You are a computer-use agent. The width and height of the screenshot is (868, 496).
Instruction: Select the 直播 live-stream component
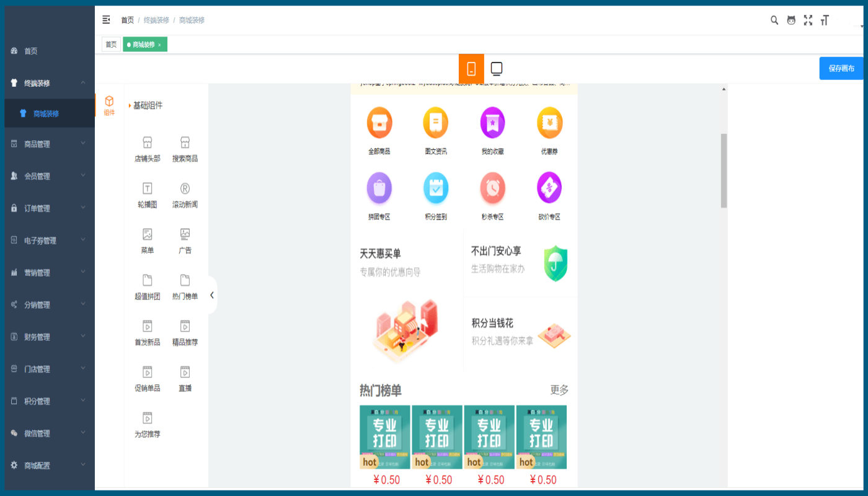[185, 378]
